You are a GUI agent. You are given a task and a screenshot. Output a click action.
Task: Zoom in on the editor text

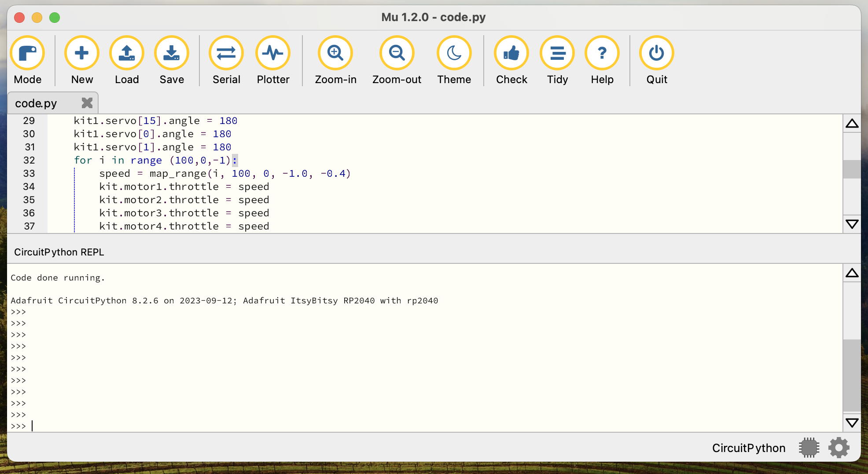point(335,54)
